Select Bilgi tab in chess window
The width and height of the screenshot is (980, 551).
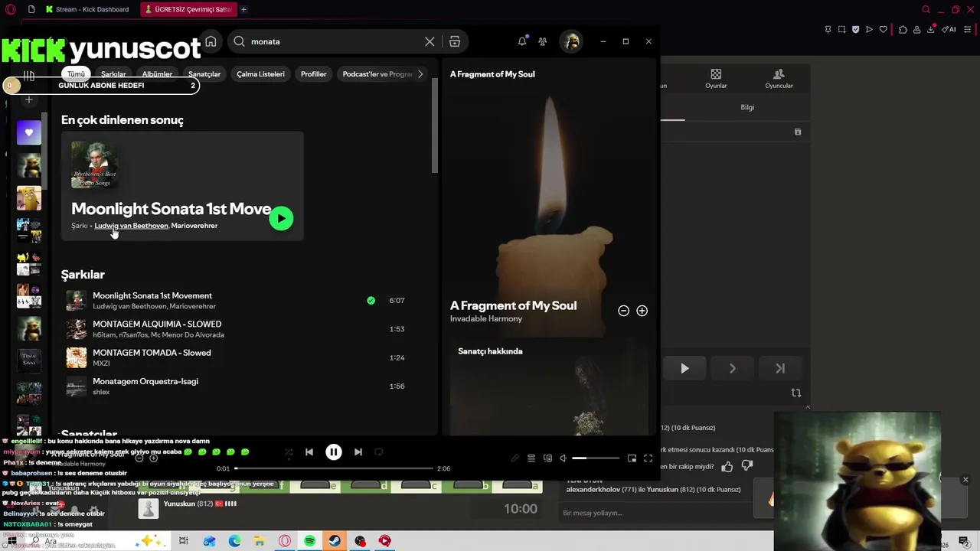point(747,107)
